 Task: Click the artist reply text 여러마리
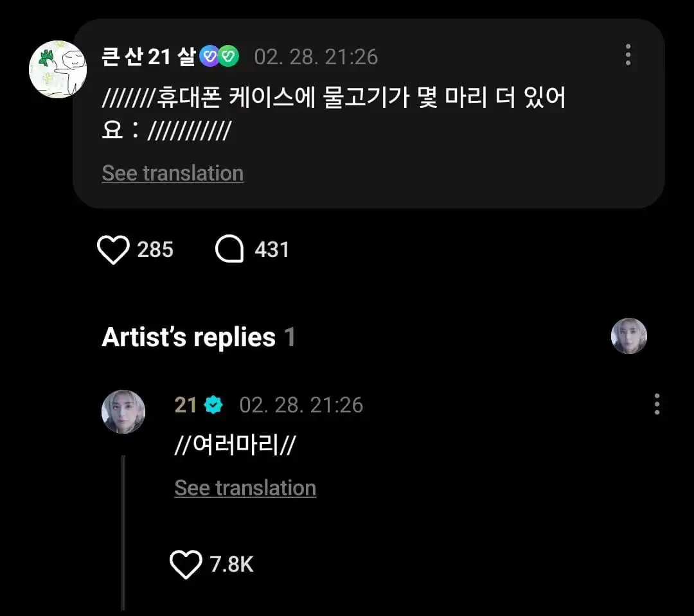point(235,446)
